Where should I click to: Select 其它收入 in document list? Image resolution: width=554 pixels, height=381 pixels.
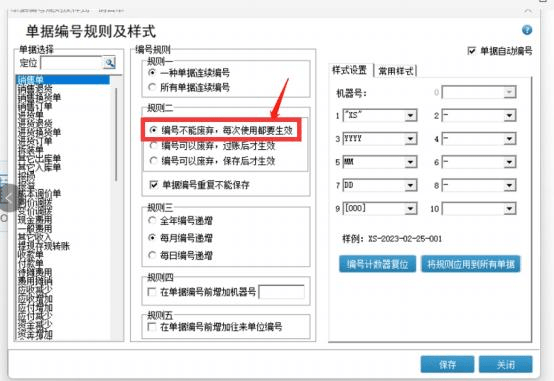[35, 237]
